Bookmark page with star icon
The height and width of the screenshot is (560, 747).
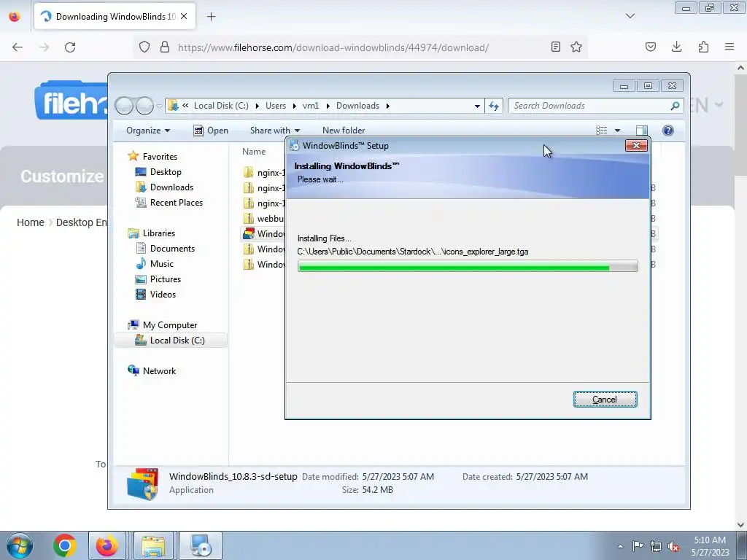click(576, 47)
